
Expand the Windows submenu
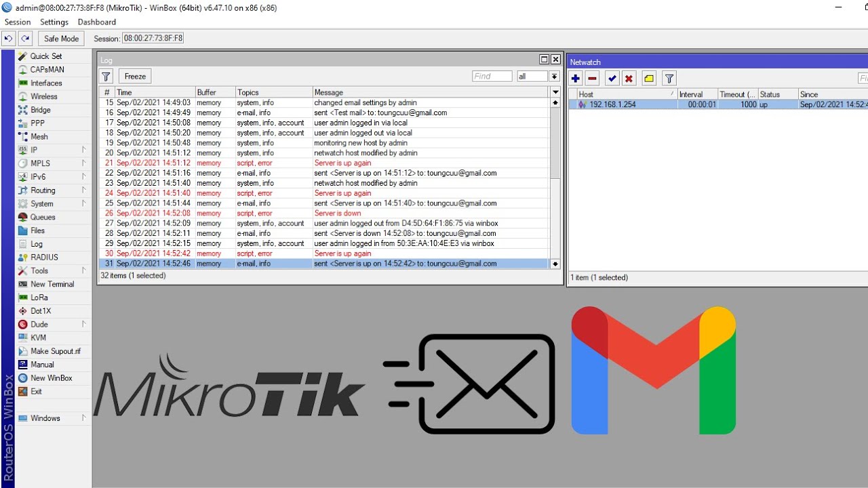click(53, 418)
